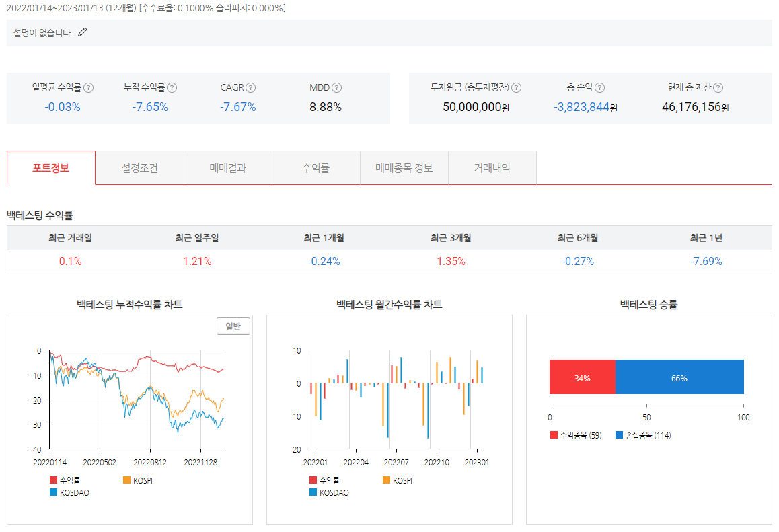Click the 투자원금 value 50,000,000원
The height and width of the screenshot is (532, 779).
[x=476, y=108]
